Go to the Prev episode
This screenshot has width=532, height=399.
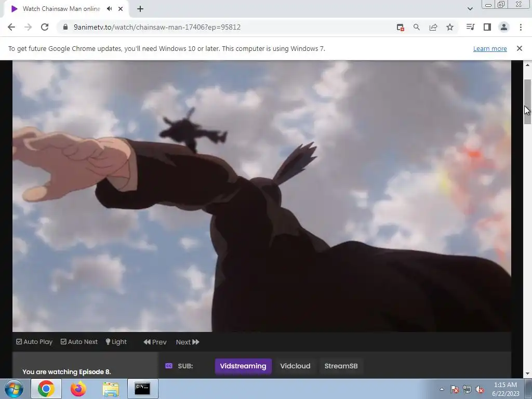click(155, 342)
